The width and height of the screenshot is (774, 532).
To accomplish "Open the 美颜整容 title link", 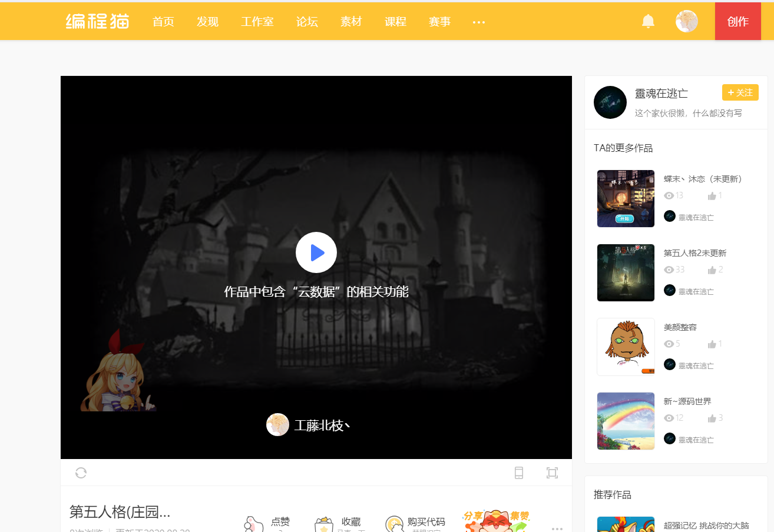I will pos(680,327).
